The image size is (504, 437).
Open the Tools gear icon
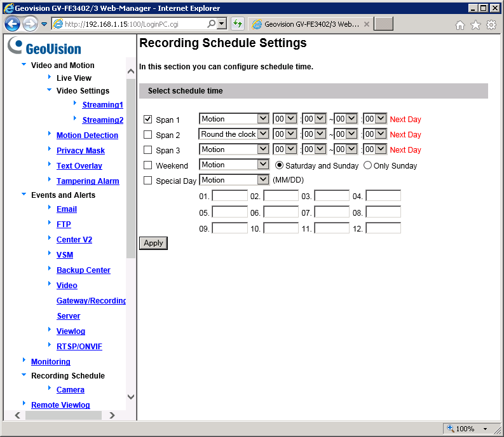(x=491, y=25)
